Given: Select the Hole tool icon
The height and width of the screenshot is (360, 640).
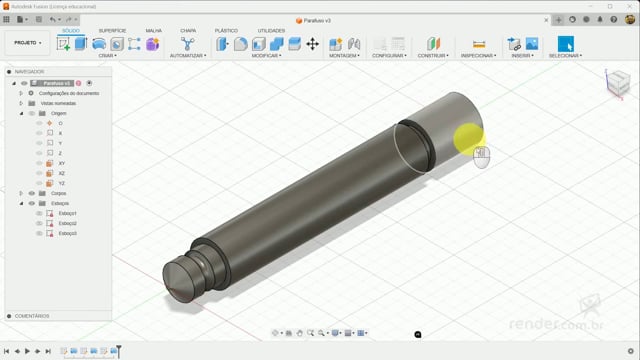Looking at the screenshot, I should click(x=117, y=44).
